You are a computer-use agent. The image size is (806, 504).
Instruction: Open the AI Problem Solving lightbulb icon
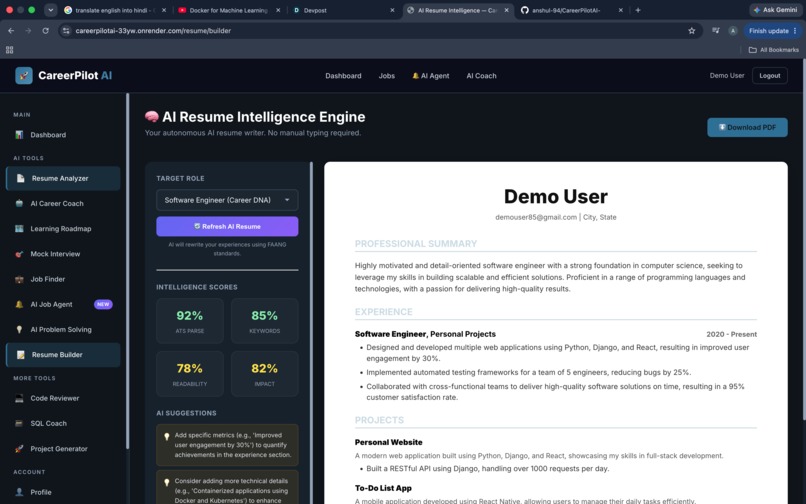pyautogui.click(x=19, y=330)
